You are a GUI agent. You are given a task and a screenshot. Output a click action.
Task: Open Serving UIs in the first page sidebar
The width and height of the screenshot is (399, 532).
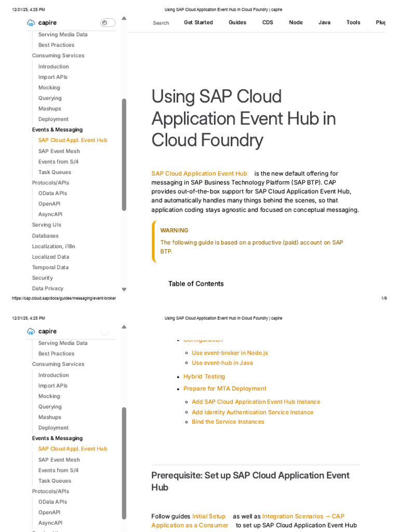[46, 225]
